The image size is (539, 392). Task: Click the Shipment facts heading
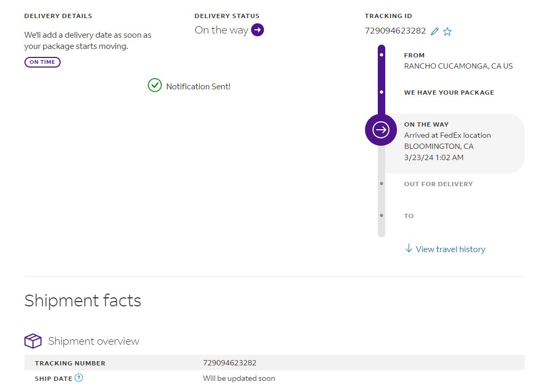pos(83,301)
